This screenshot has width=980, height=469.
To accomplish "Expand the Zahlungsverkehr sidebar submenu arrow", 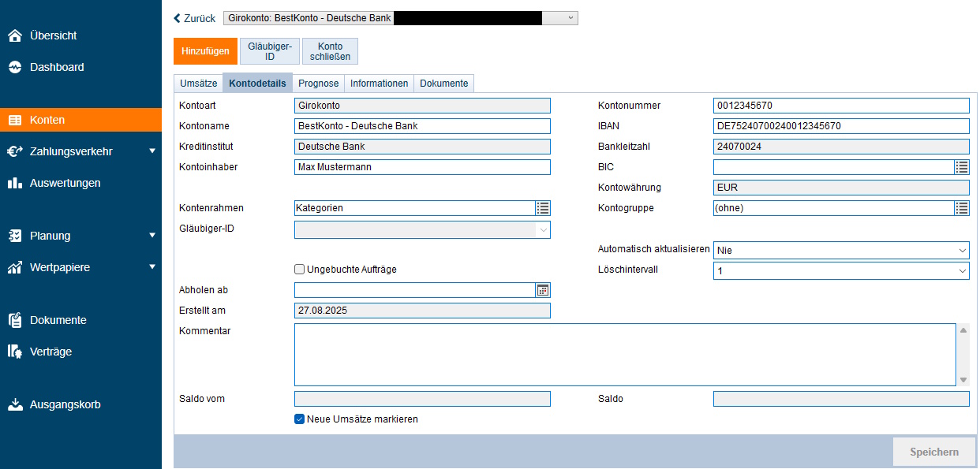I will click(x=152, y=151).
